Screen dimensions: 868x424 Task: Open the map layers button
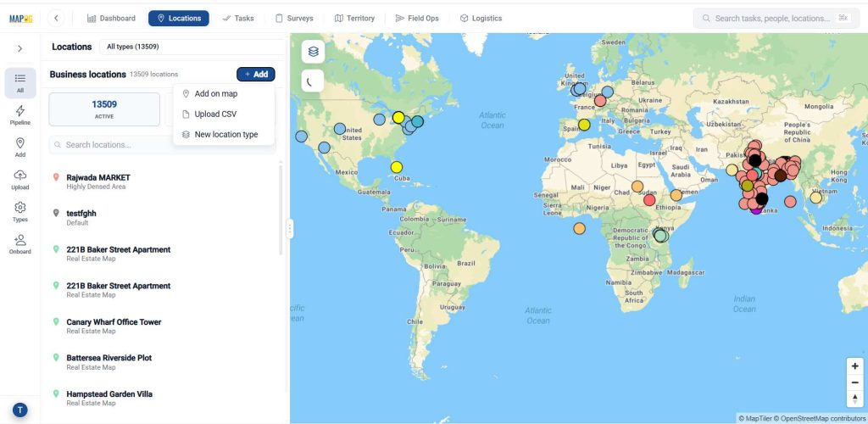pyautogui.click(x=314, y=52)
